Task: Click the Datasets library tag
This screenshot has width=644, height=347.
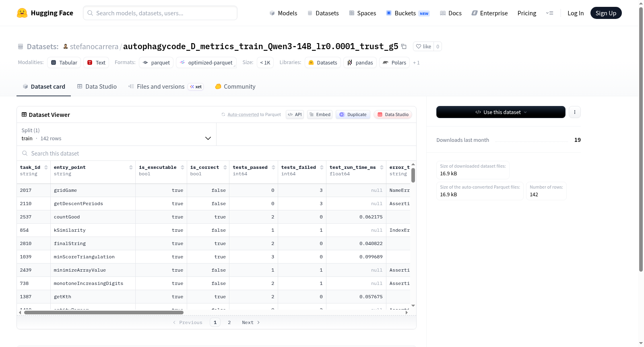Action: (x=323, y=62)
